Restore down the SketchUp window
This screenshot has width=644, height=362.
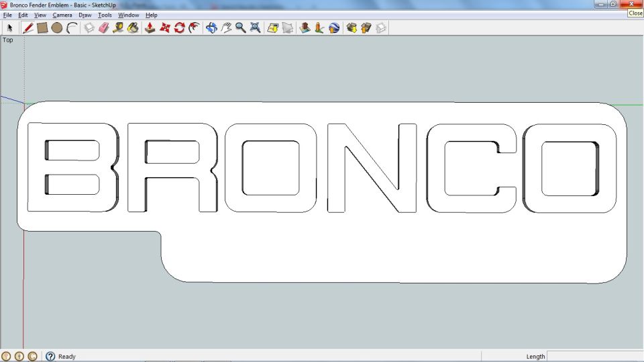[x=613, y=4]
